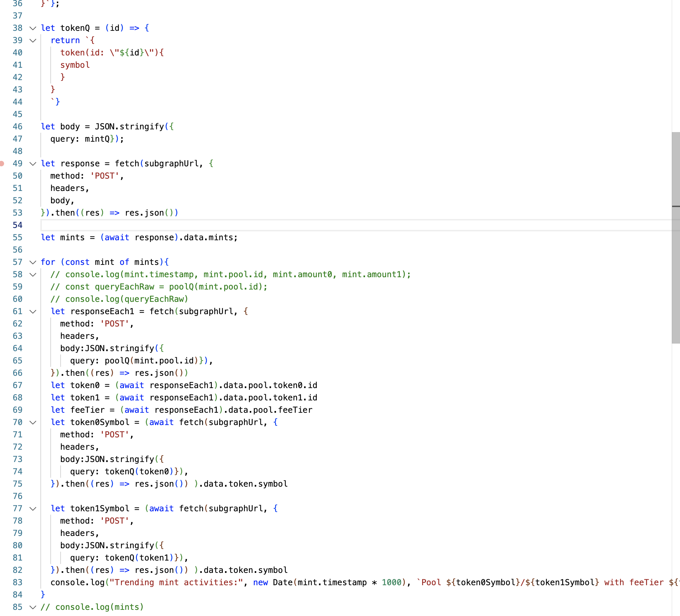
Task: Click line number 83 in the gutter
Action: coord(17,582)
